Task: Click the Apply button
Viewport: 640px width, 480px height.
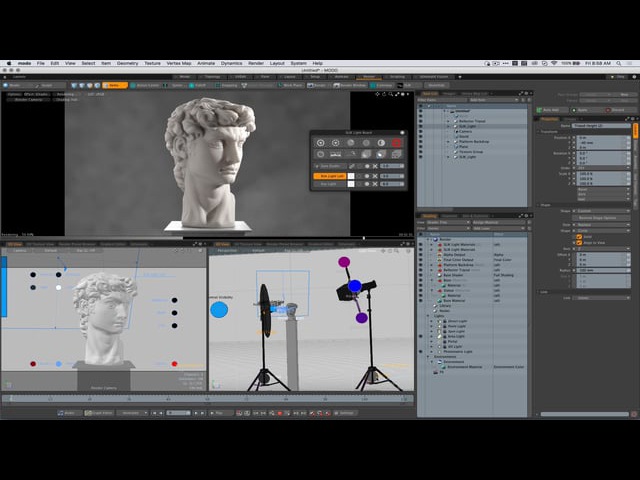Action: pyautogui.click(x=582, y=109)
